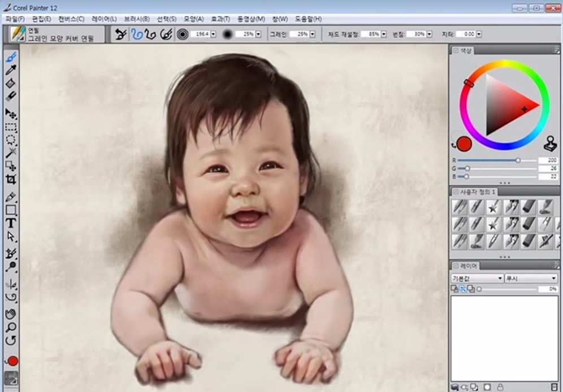Choose the Grabber hand tool
Image resolution: width=563 pixels, height=392 pixels.
tap(10, 313)
